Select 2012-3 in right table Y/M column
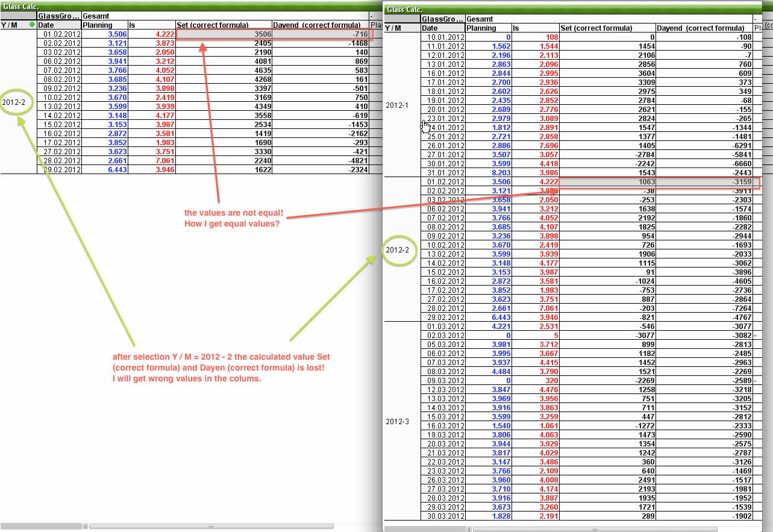Screen dimensions: 773x532 (397, 421)
